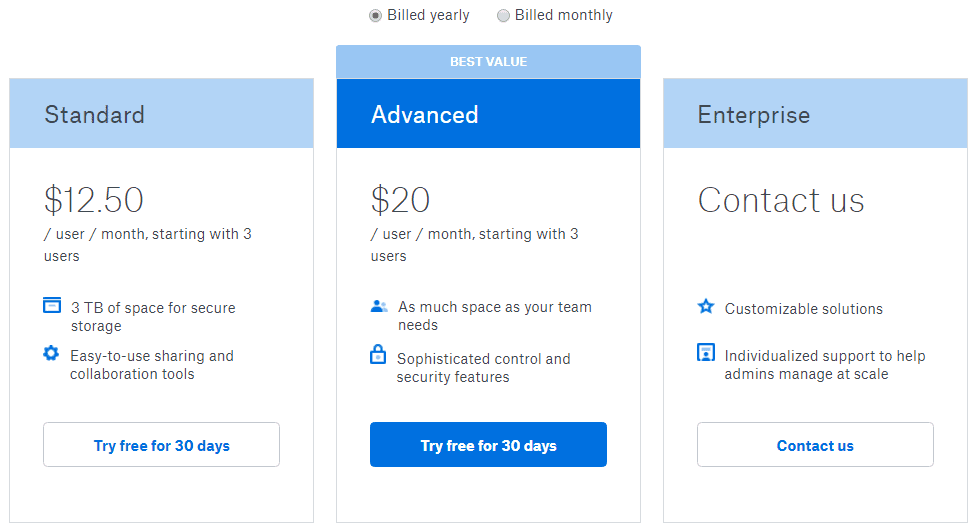Click the team people icon under Advanced
This screenshot has width=977, height=531.
pos(379,306)
